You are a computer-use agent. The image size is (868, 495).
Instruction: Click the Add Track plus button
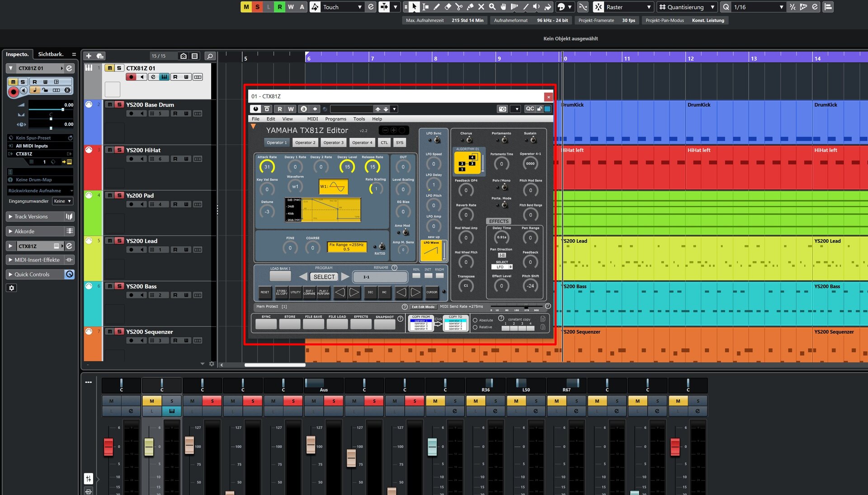(89, 56)
